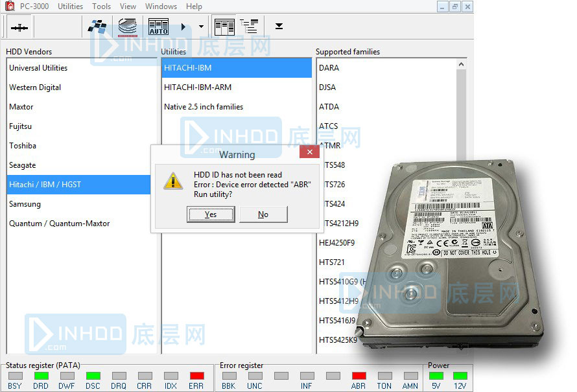Click the connection icon at toolbar's left end

tap(19, 27)
